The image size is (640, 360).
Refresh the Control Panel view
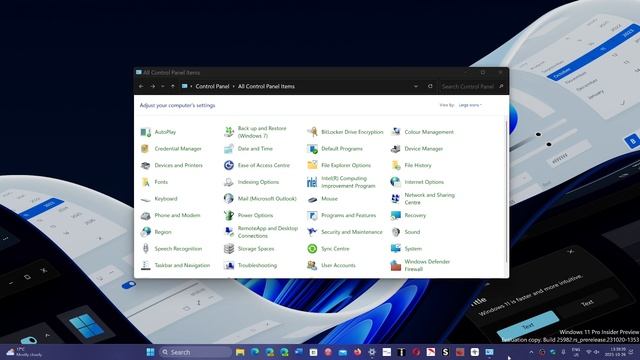(430, 87)
